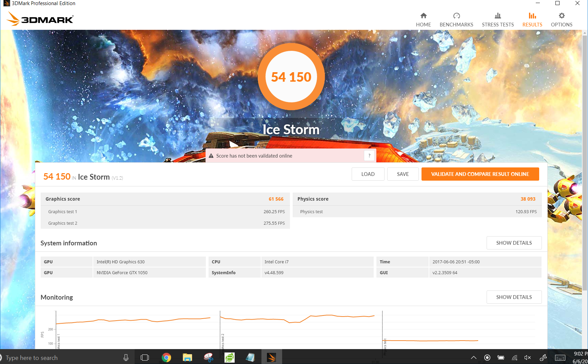Open the BENCHMARKS tab
This screenshot has height=364, width=588.
(x=456, y=20)
